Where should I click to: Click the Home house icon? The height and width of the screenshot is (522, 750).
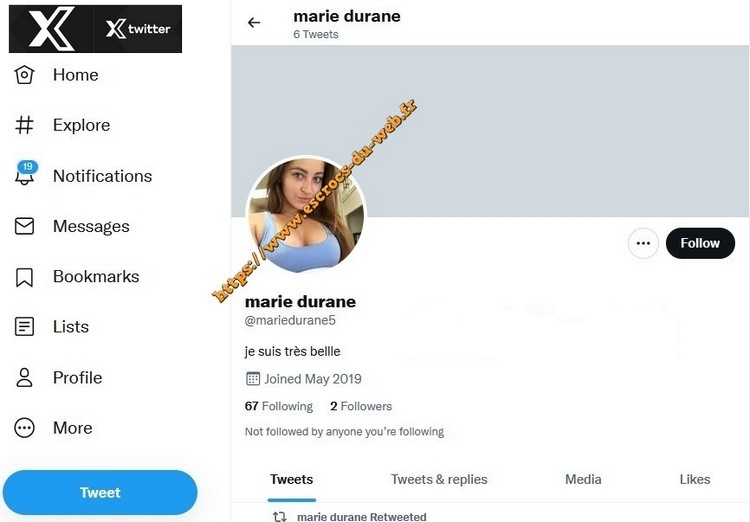click(x=25, y=75)
